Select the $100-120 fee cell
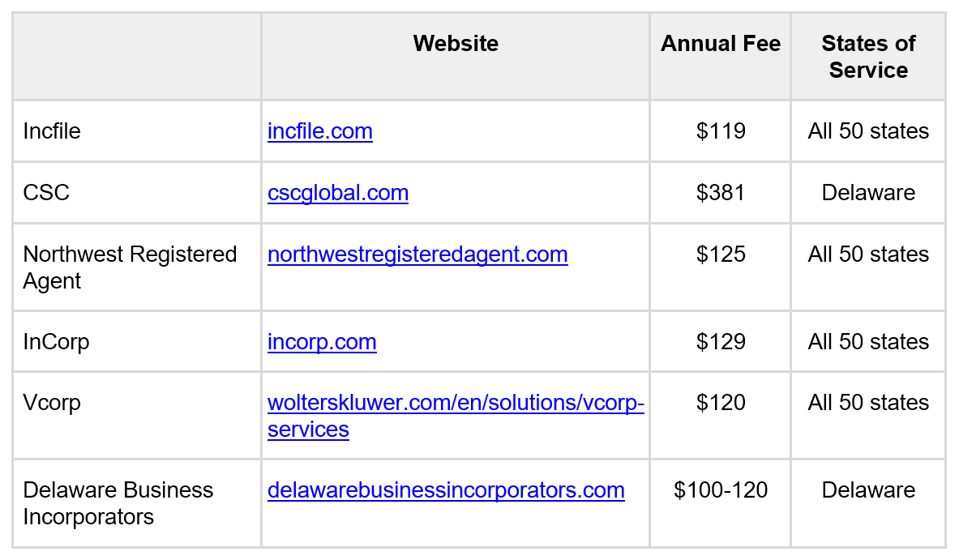959x560 pixels. [x=721, y=490]
